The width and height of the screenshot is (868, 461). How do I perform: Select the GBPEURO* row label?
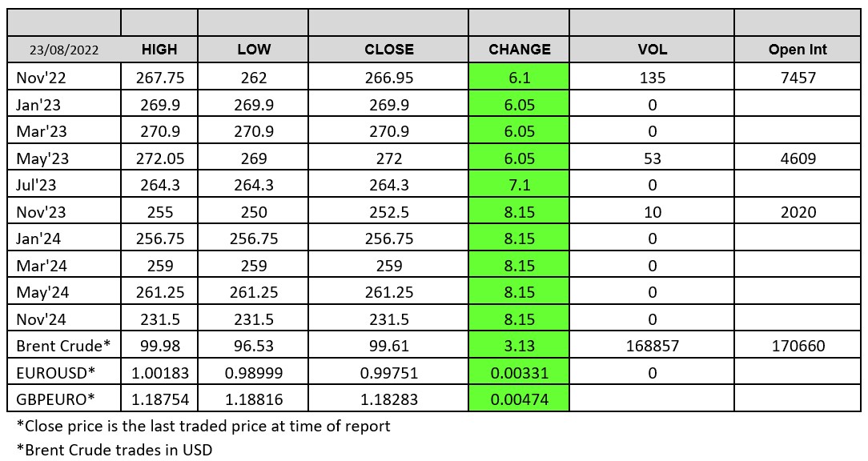click(x=50, y=399)
